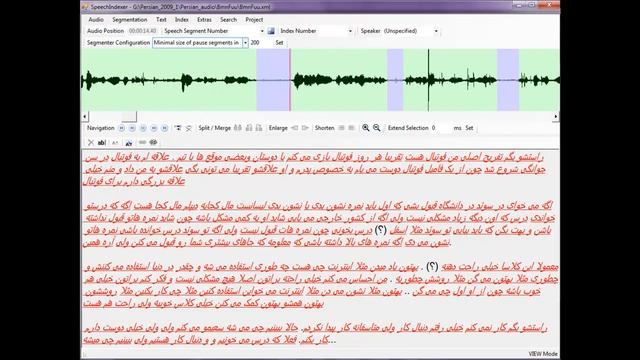Select the second purple pause segment in waveform
The width and height of the screenshot is (640, 360).
[395, 80]
